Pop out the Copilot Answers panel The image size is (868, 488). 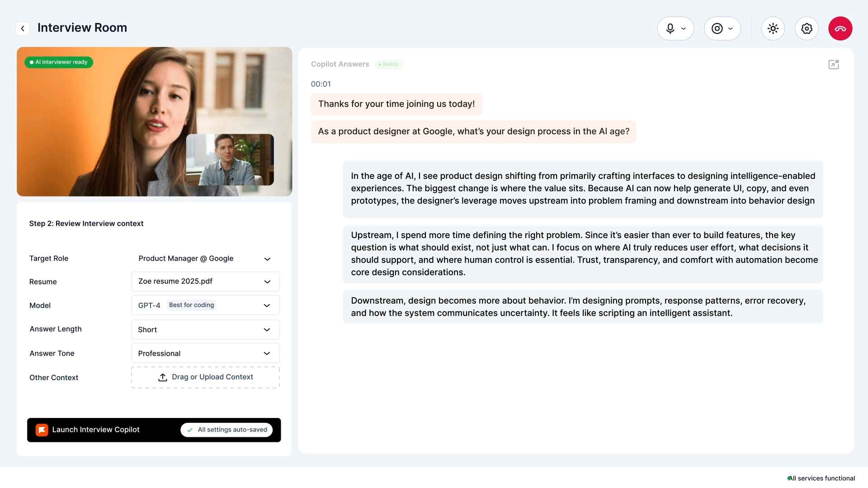point(834,64)
